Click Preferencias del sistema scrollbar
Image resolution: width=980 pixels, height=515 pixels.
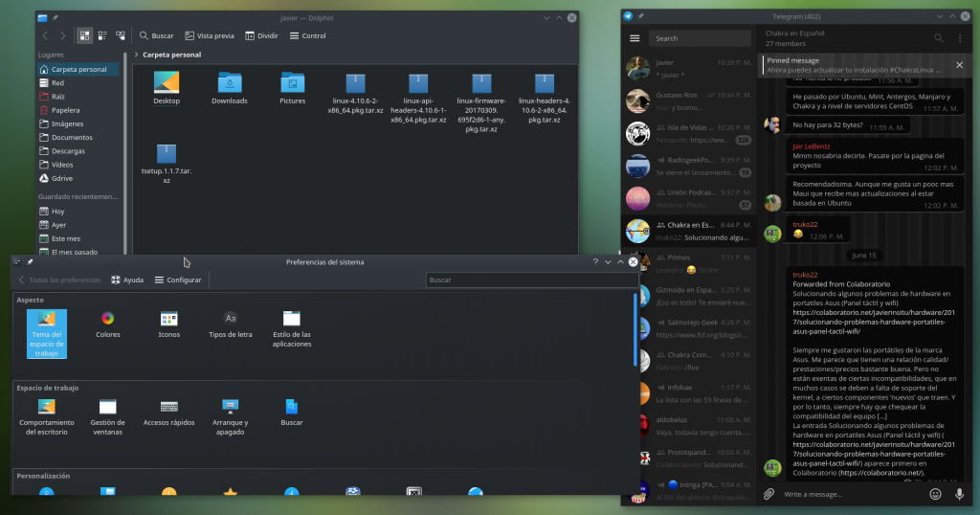click(635, 330)
